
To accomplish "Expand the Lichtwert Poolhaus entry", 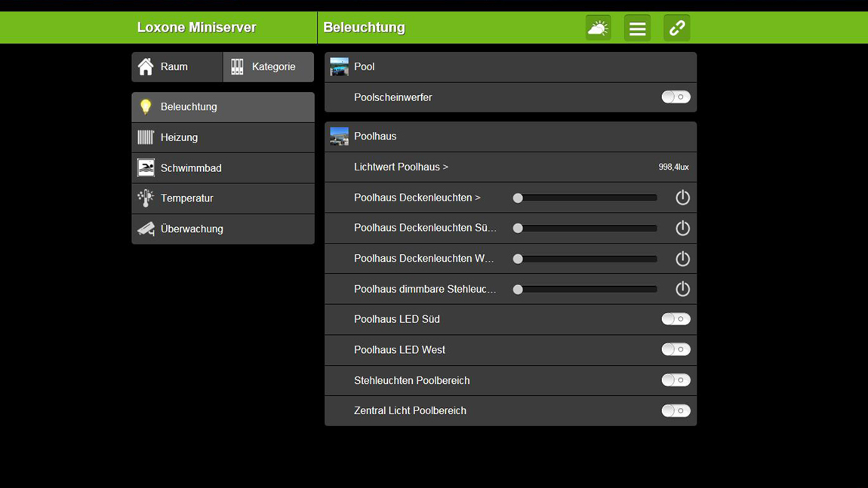I will click(401, 167).
